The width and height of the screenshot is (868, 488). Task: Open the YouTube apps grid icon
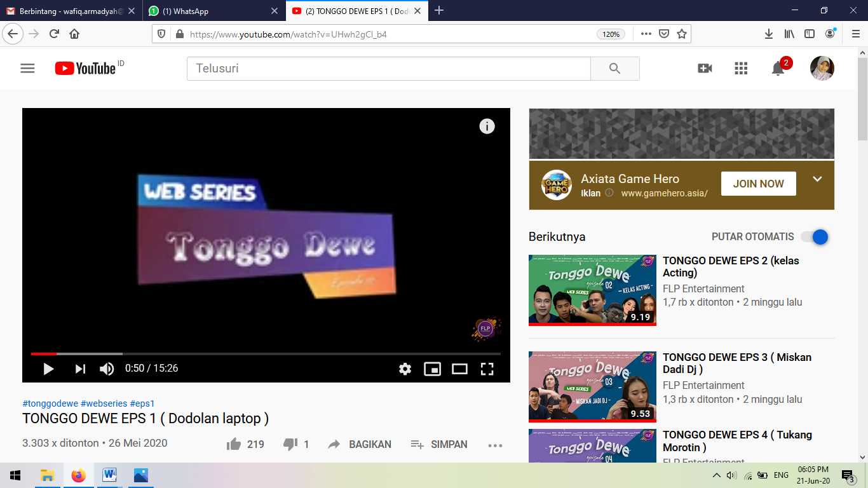click(741, 68)
